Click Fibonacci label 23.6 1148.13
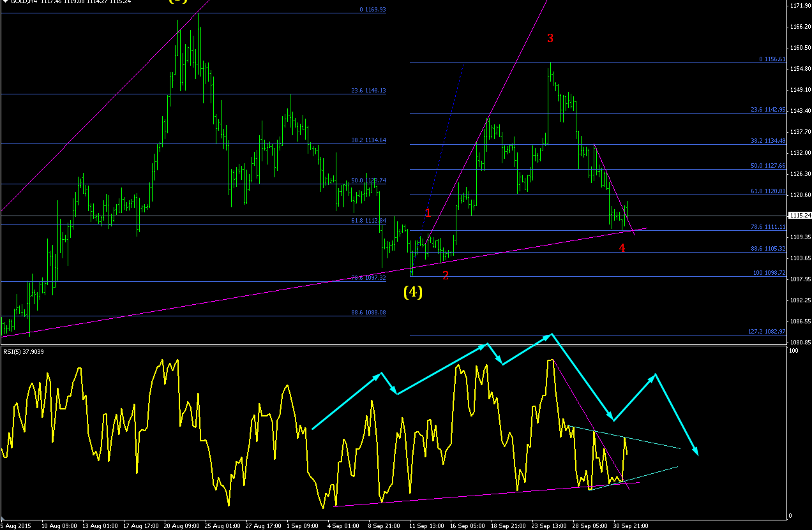This screenshot has width=812, height=530. 368,91
